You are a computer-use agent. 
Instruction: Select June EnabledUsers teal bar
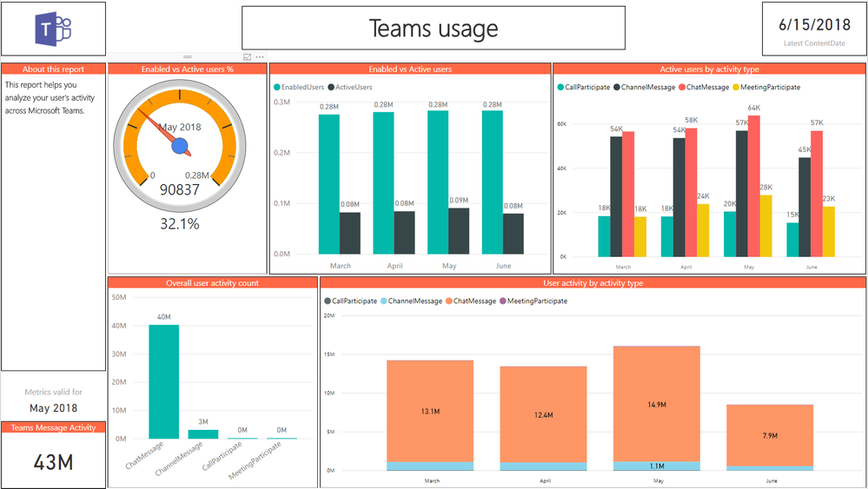[493, 182]
